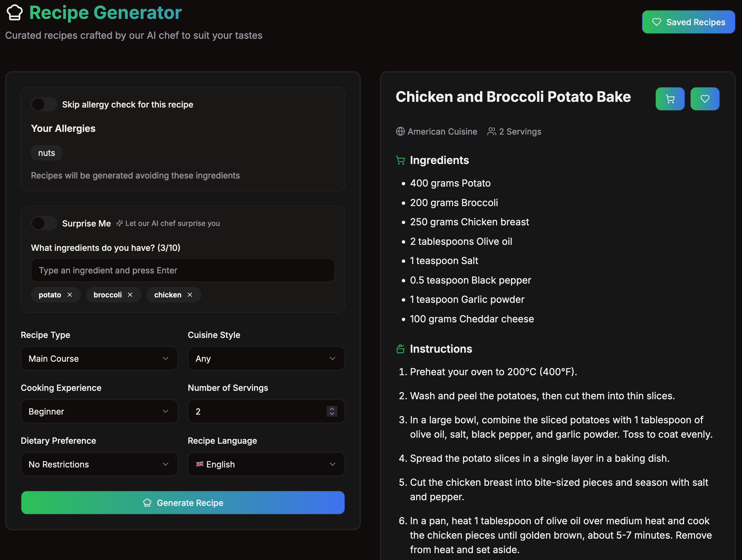The image size is (742, 560).
Task: Click the UK flag in Recipe Language field
Action: pyautogui.click(x=200, y=464)
